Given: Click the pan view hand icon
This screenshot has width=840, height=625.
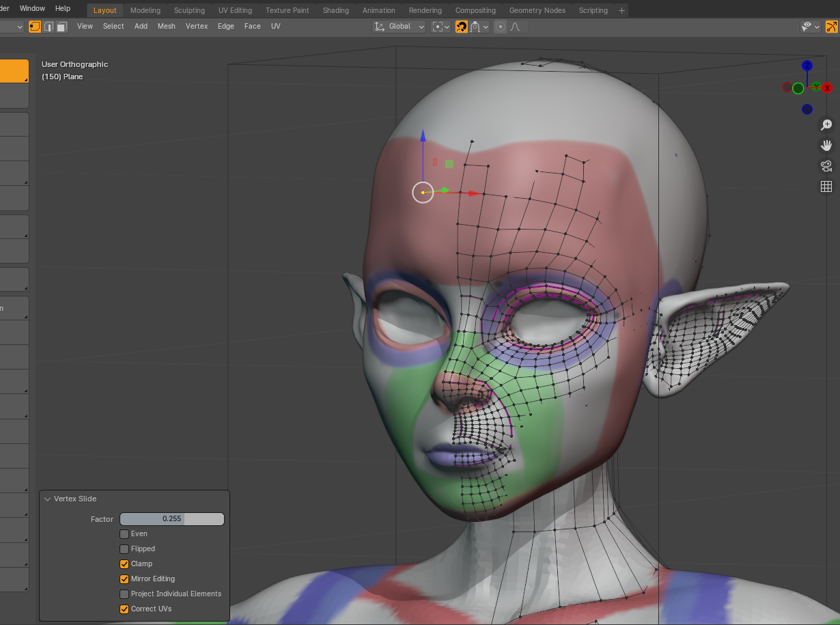Looking at the screenshot, I should 826,145.
